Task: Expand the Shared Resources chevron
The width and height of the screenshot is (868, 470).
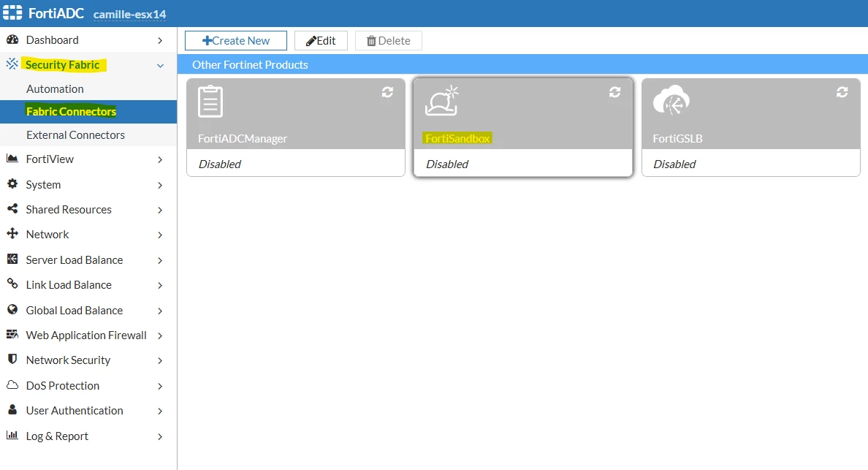Action: point(160,210)
